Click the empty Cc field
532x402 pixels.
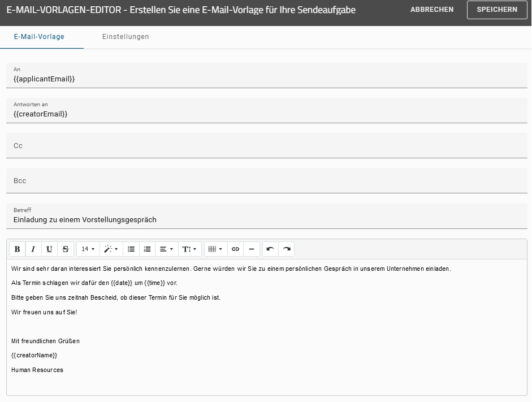[266, 145]
